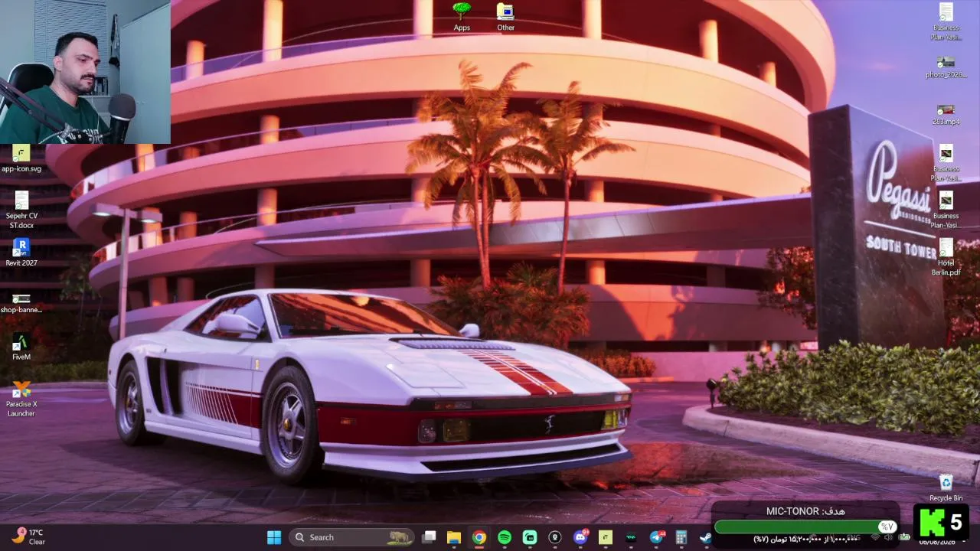The width and height of the screenshot is (980, 551).
Task: Open the dark waveform app icon in the taskbar
Action: 631,537
